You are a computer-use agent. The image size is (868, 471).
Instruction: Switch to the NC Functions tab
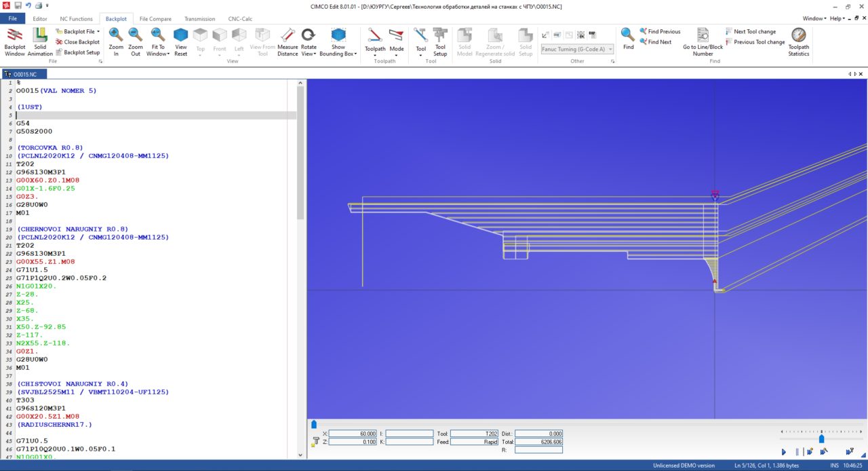[76, 19]
